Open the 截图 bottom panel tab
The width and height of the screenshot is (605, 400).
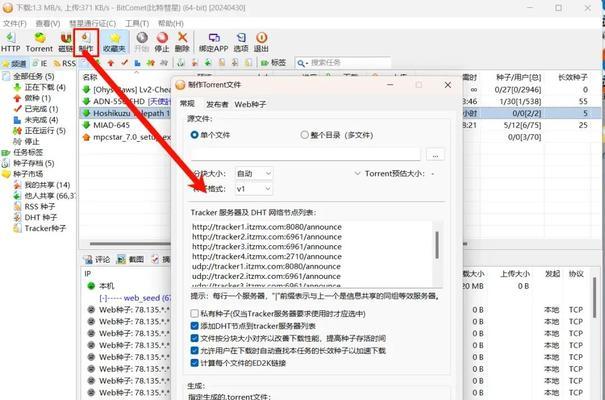click(131, 259)
